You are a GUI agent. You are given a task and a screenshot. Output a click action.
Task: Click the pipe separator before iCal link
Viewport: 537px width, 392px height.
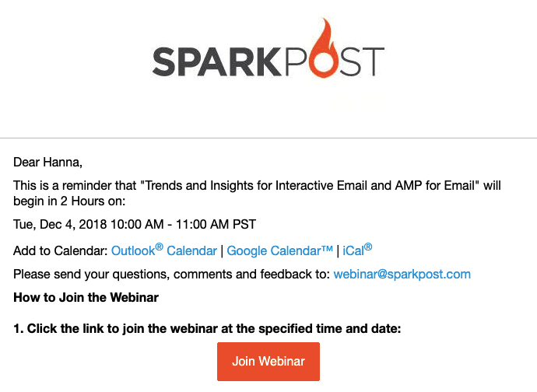338,251
